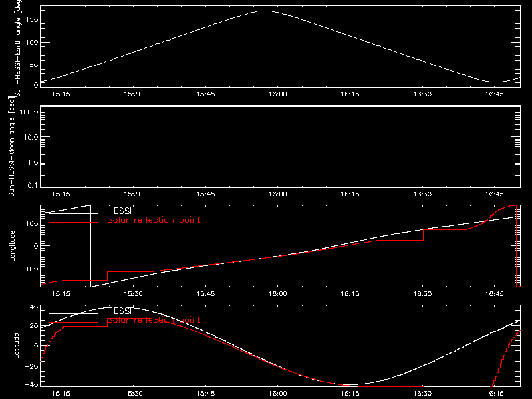Viewport: 532px width, 399px height.
Task: Select the white HESSI legend label in Longitude plot
Action: coord(119,211)
